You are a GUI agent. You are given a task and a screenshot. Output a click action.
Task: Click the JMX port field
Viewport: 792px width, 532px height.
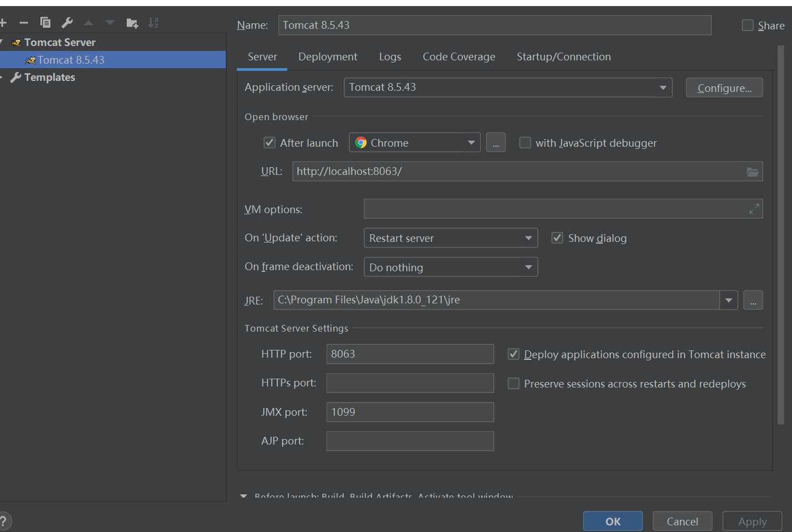pos(410,412)
